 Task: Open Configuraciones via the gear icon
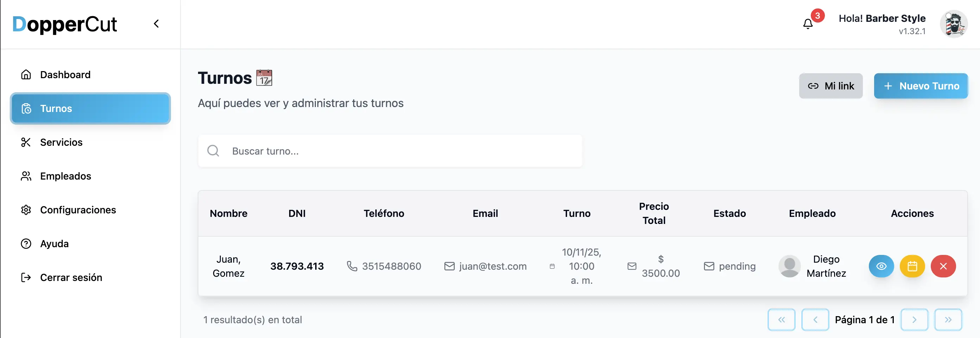pos(25,210)
